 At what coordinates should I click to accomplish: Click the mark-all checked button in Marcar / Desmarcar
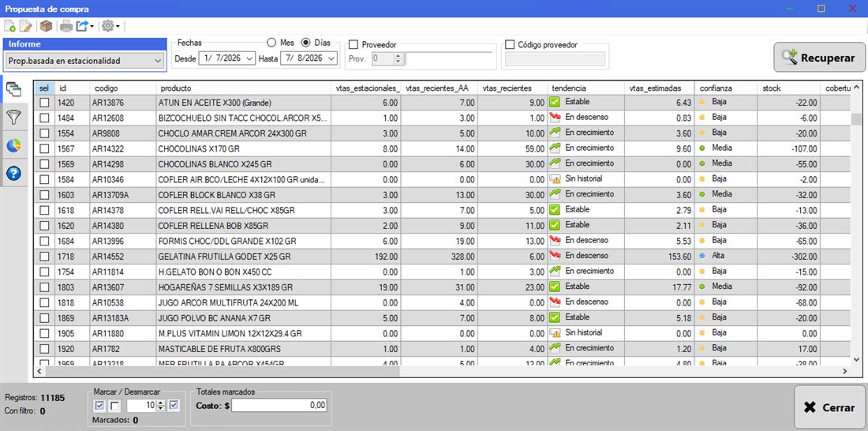pos(100,406)
